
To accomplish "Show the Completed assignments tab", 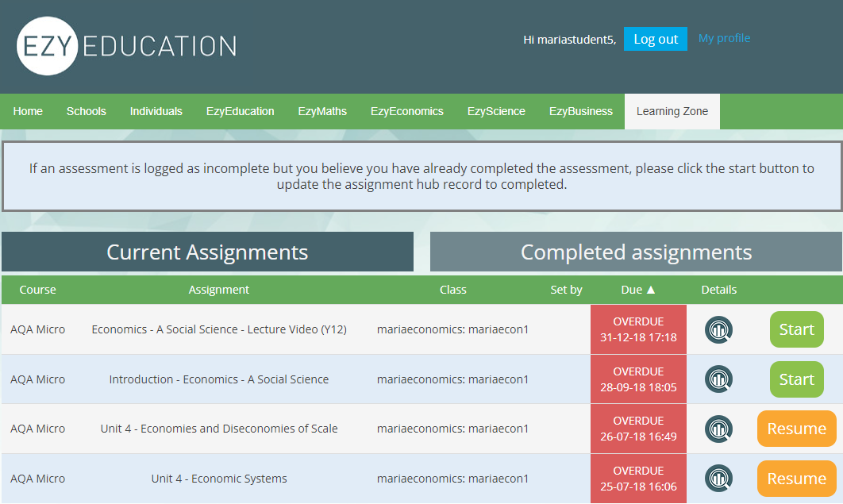I will 636,252.
